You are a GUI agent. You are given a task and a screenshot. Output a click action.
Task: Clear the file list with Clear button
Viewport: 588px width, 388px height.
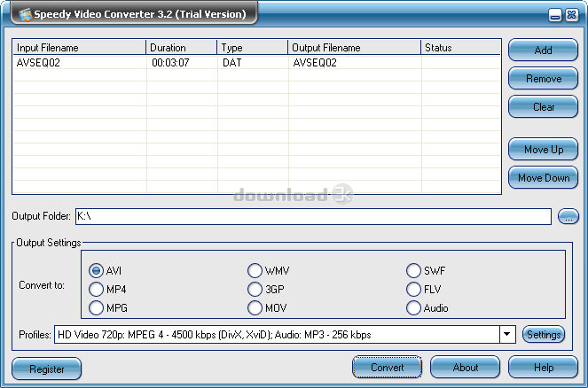click(x=543, y=107)
